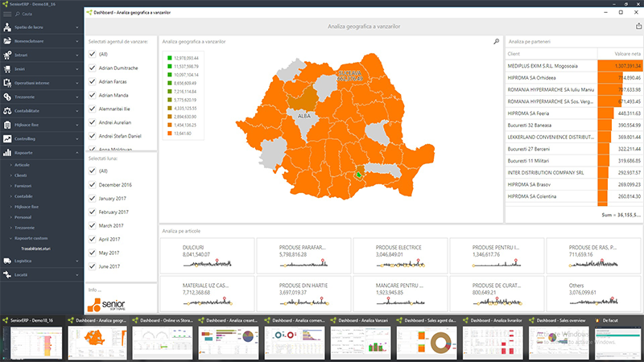This screenshot has height=362, width=644.
Task: Click the map search magnifier icon
Action: (x=496, y=42)
